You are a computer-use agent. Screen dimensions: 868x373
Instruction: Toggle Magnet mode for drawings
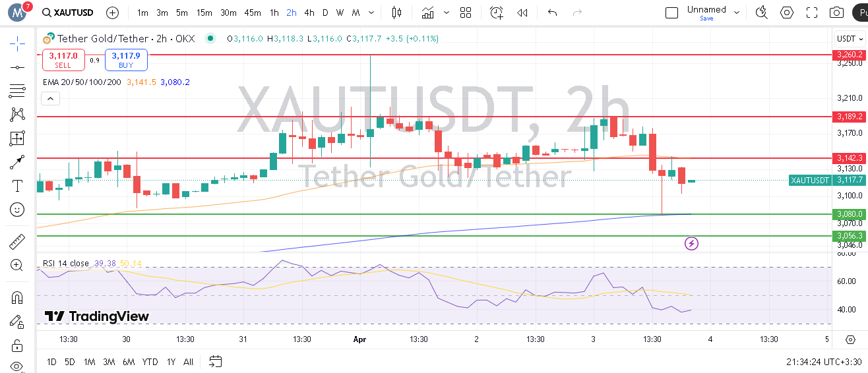(17, 297)
